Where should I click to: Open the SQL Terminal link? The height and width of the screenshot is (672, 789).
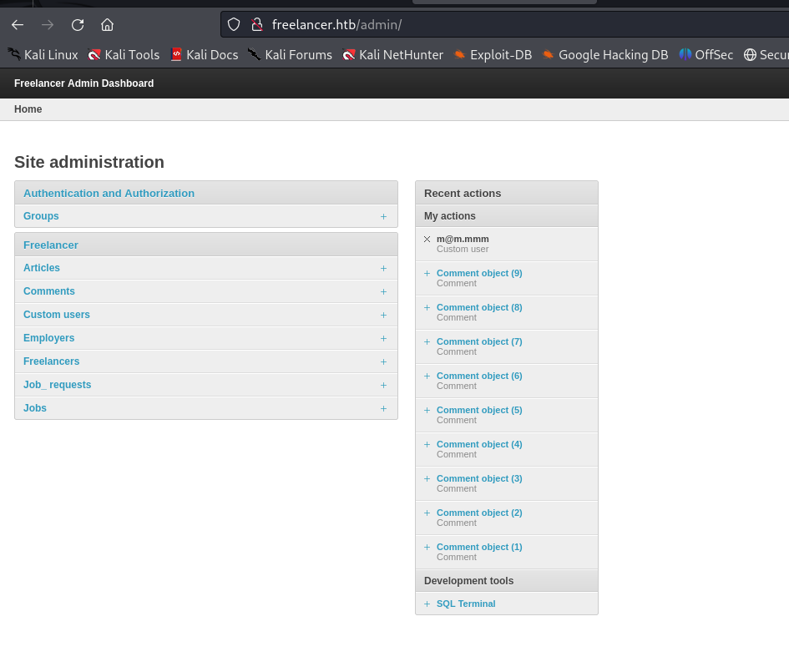(465, 604)
